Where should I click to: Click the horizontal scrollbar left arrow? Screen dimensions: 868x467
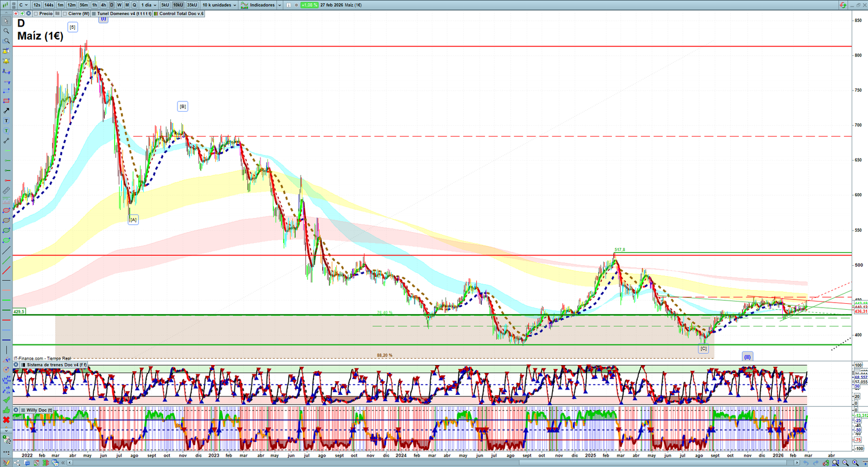pos(70,463)
